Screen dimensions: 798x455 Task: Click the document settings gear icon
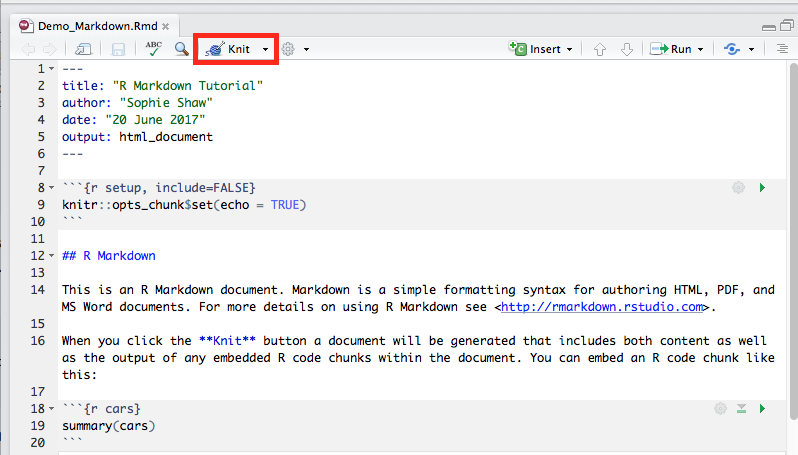click(288, 49)
